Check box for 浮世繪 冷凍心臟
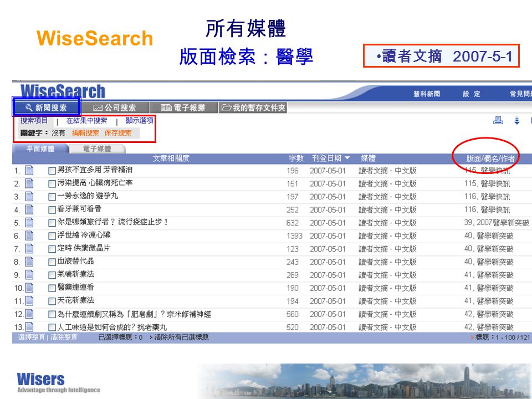The height and width of the screenshot is (399, 532). [x=52, y=236]
